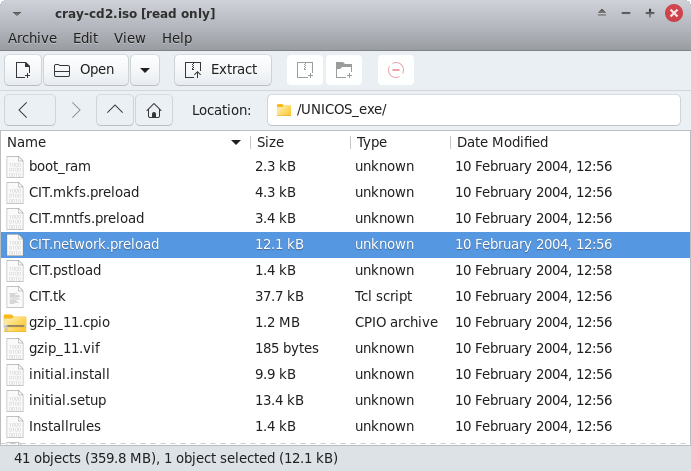Click the new archive icon
The height and width of the screenshot is (471, 691).
(x=23, y=70)
